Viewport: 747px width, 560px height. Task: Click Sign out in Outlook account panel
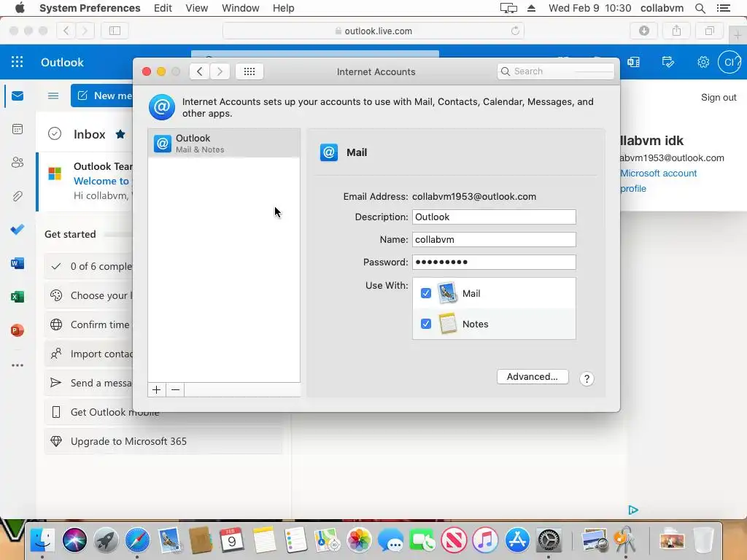pos(719,97)
